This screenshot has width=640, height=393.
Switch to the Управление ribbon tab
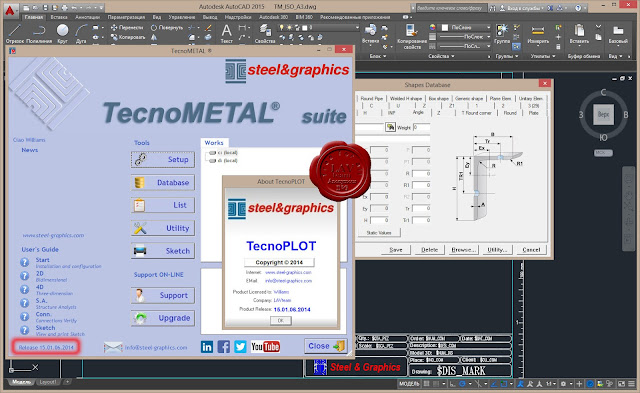point(182,17)
